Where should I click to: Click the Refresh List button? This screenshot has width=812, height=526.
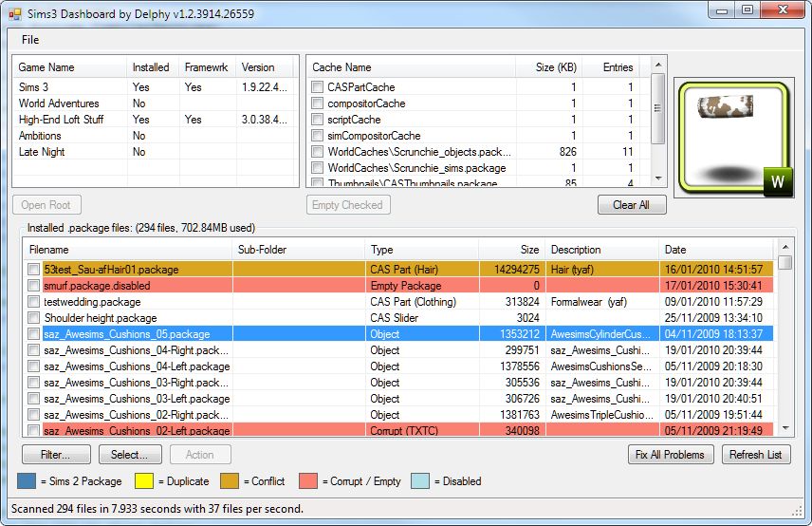click(756, 455)
